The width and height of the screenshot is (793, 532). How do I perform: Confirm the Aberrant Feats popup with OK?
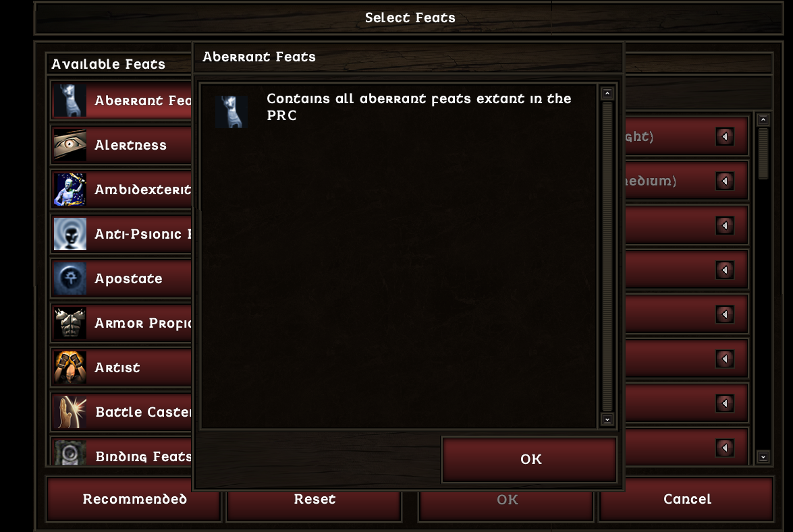pyautogui.click(x=530, y=459)
